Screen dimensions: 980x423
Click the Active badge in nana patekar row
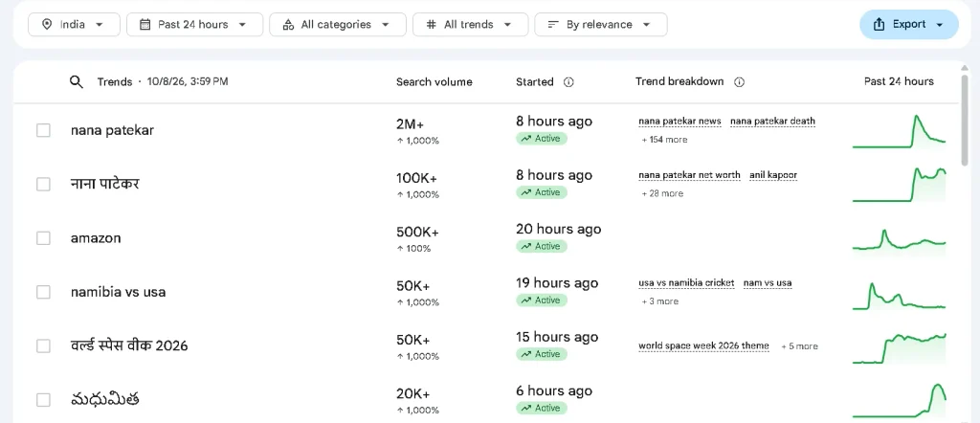pos(542,139)
